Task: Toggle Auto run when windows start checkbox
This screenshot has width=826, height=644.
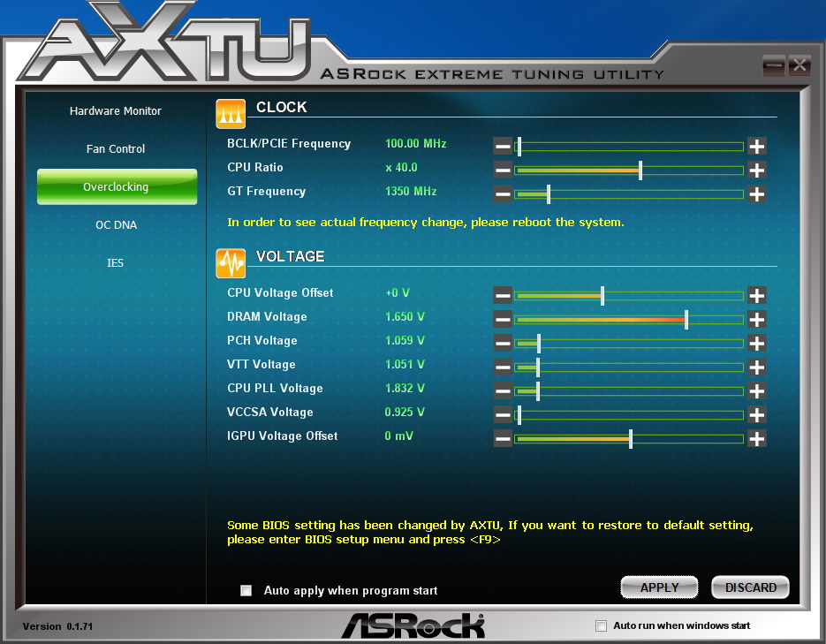Action: pyautogui.click(x=601, y=625)
